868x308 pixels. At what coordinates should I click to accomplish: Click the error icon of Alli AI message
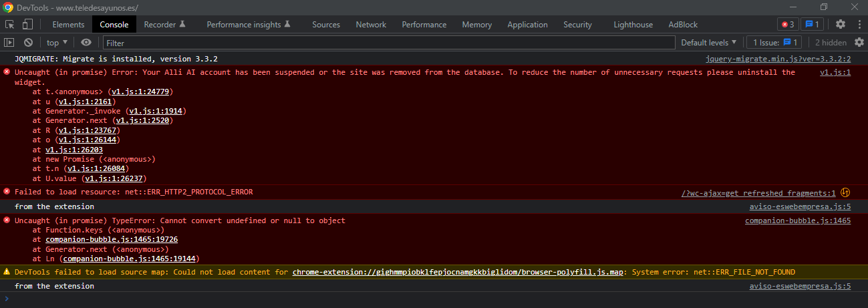(7, 72)
